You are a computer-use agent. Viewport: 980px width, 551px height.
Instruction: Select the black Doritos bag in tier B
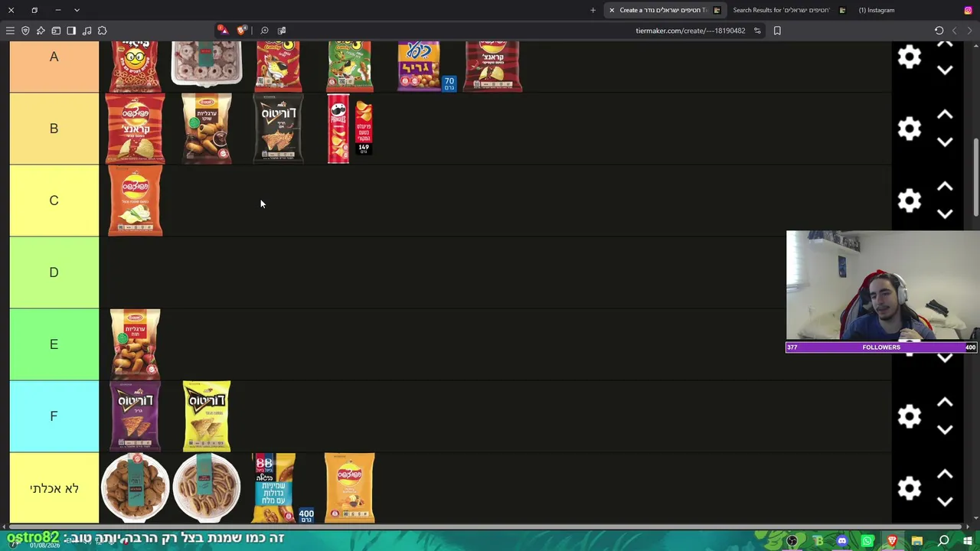(x=278, y=129)
